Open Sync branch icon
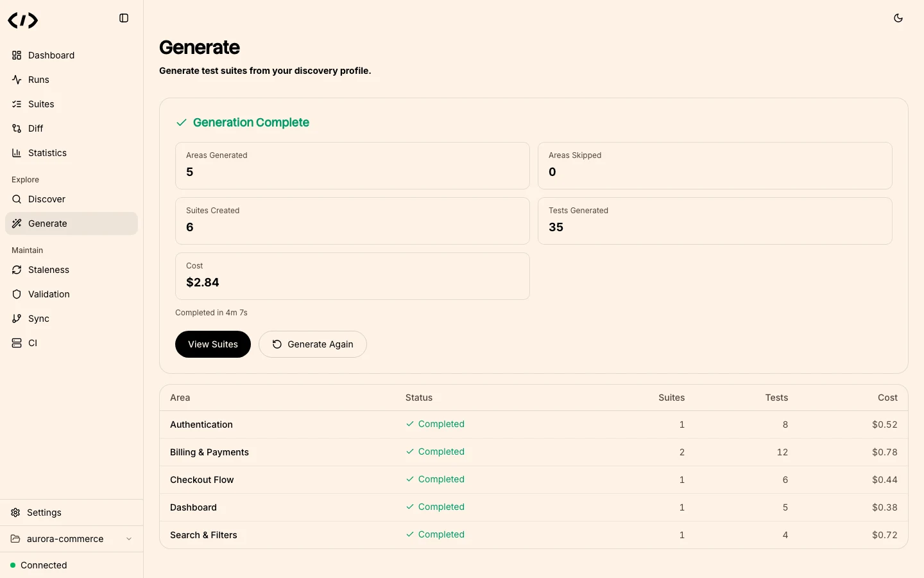The width and height of the screenshot is (924, 578). [x=17, y=319]
